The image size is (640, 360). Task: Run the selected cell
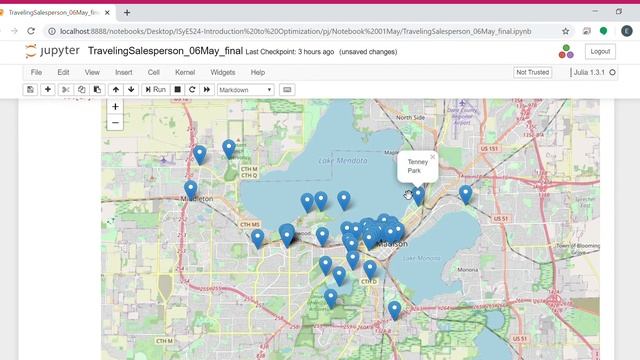(x=156, y=90)
